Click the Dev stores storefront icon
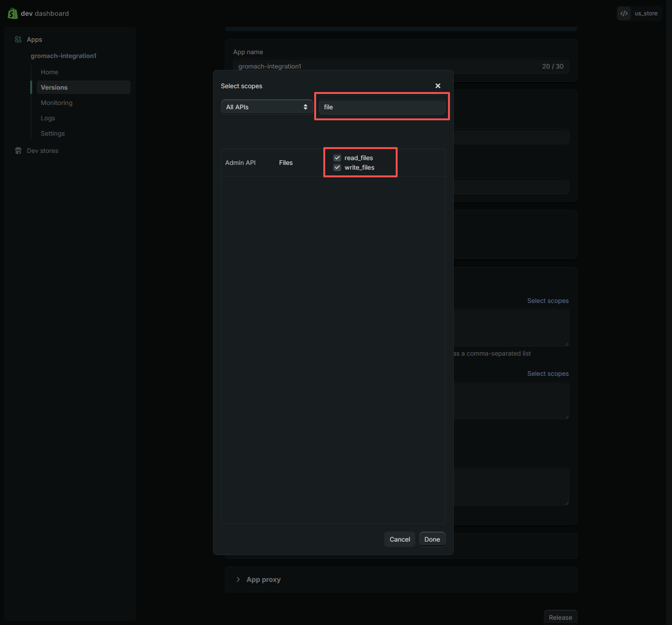The width and height of the screenshot is (672, 625). (x=18, y=151)
